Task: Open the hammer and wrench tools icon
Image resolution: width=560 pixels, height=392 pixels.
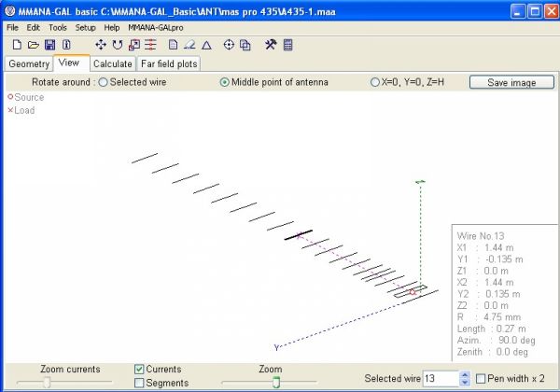Action: pos(271,45)
